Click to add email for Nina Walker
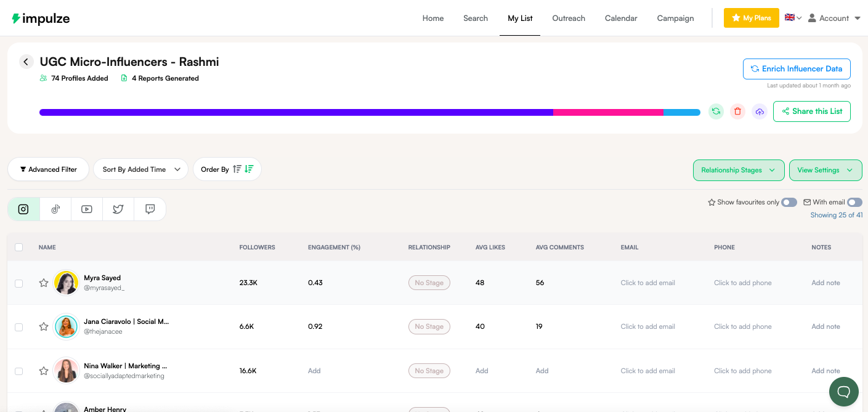 (x=647, y=371)
